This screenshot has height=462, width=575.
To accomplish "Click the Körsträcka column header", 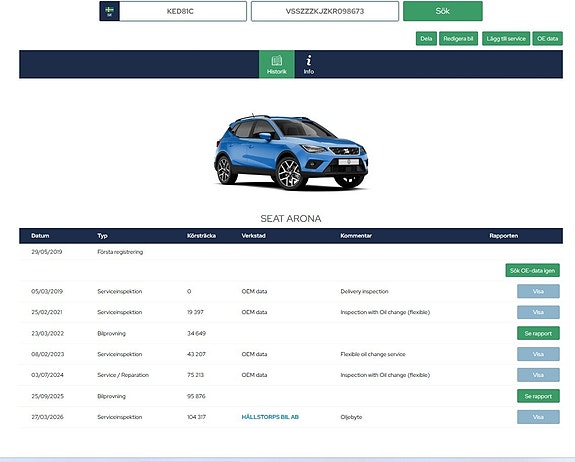I will pyautogui.click(x=201, y=236).
